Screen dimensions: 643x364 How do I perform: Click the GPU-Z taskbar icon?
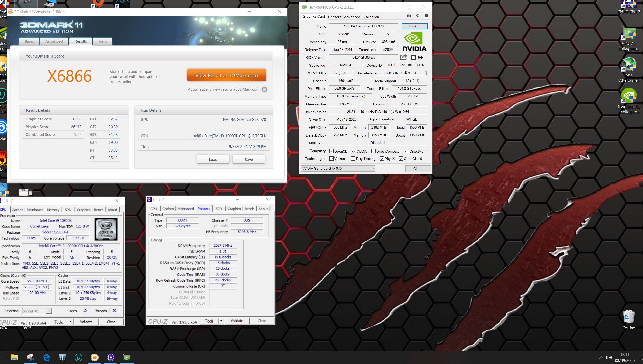(127, 358)
